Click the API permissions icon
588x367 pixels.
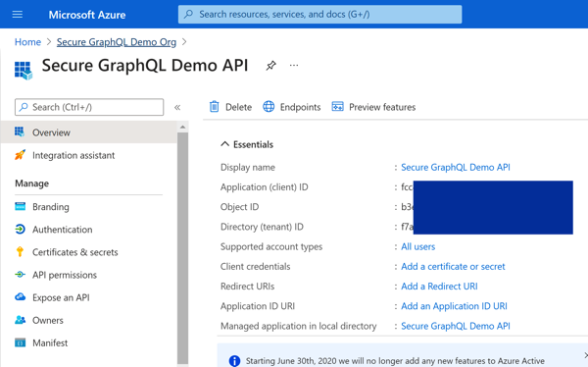pyautogui.click(x=20, y=275)
